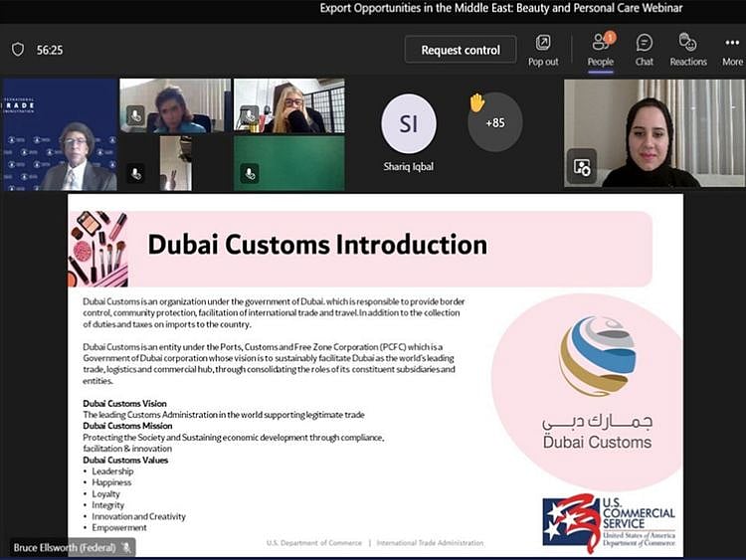Select the hijab woman's video tile
The width and height of the screenshot is (746, 560).
[x=654, y=132]
